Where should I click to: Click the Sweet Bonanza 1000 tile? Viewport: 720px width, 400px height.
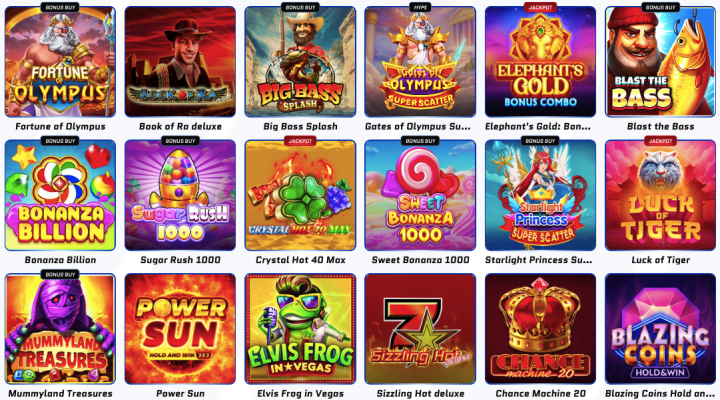[x=420, y=195]
